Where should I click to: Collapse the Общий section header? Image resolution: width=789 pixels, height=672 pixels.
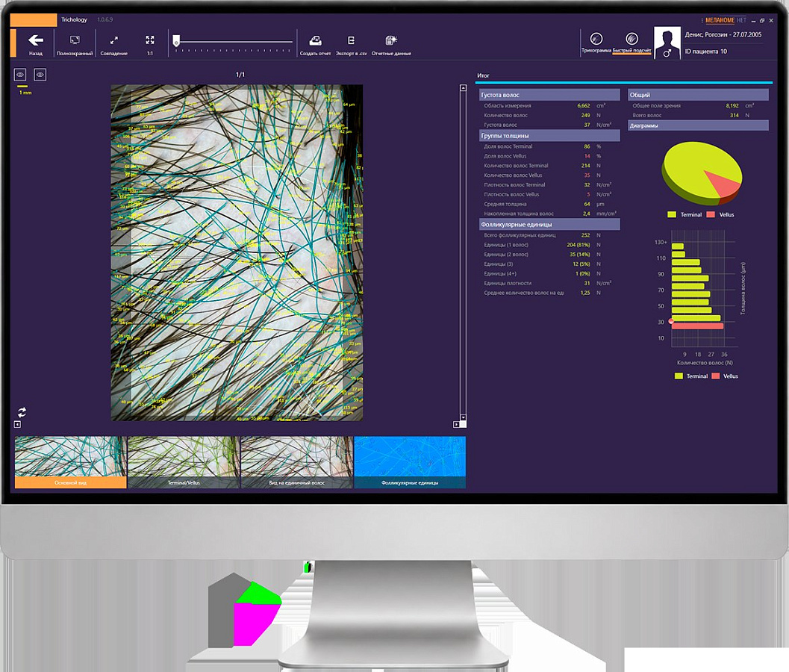[x=699, y=95]
